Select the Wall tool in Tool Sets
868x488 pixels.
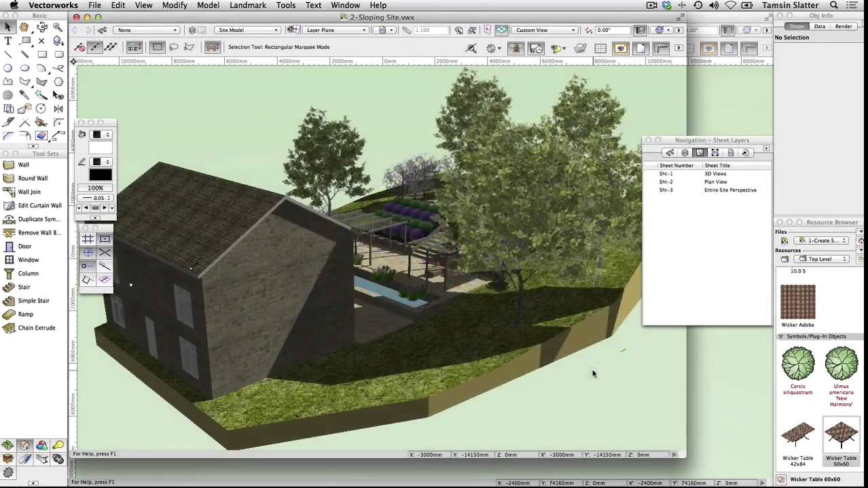tap(24, 164)
